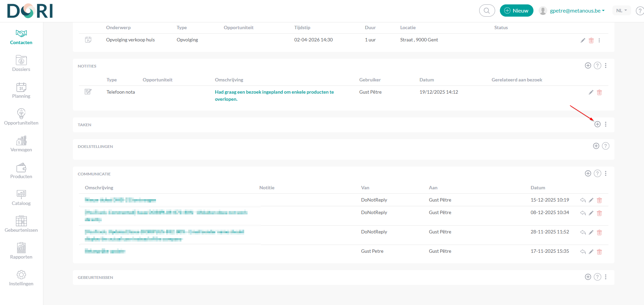644x305 pixels.
Task: Open the Planning sidebar item
Action: click(x=21, y=90)
